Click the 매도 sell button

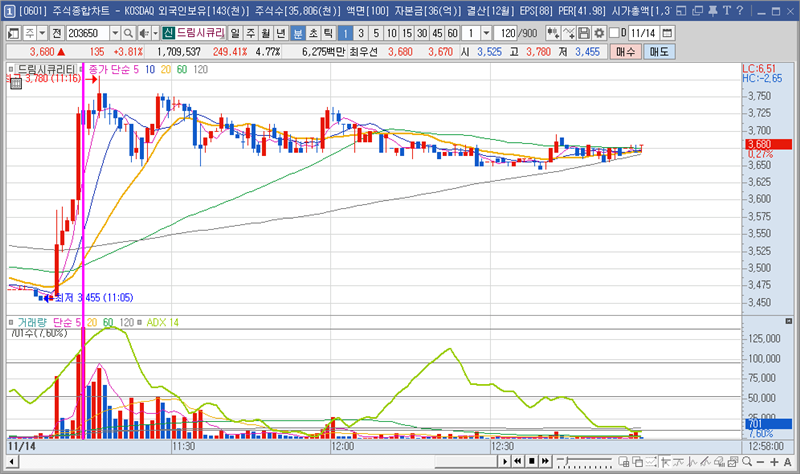coord(659,51)
